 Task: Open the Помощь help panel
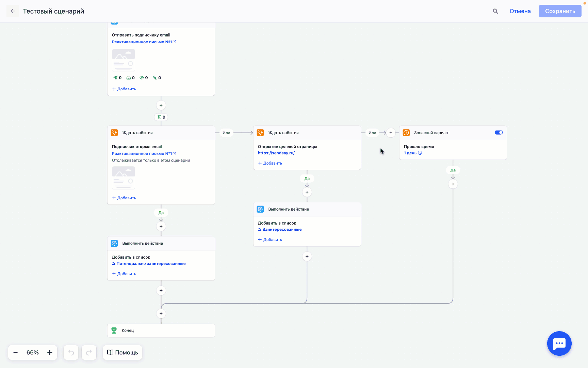pyautogui.click(x=122, y=352)
